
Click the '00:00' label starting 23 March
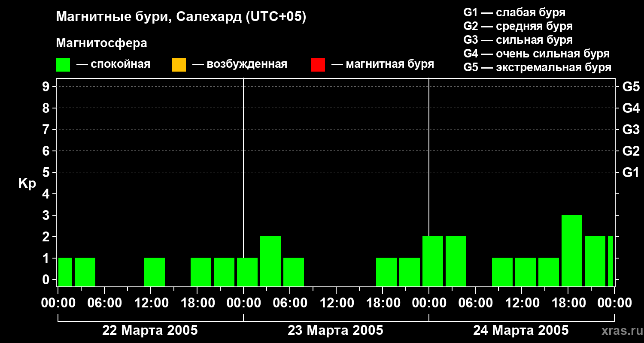coord(243,303)
